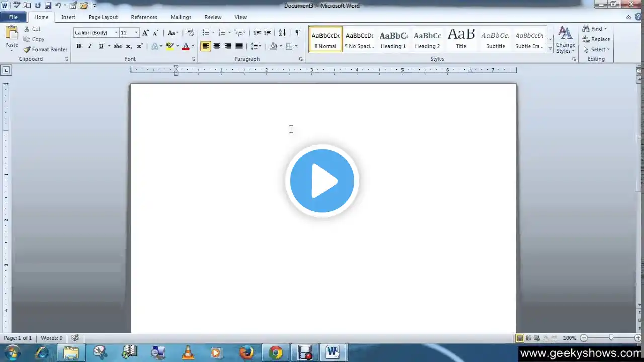Open Firefox from the taskbar
Image resolution: width=644 pixels, height=362 pixels.
tap(247, 352)
